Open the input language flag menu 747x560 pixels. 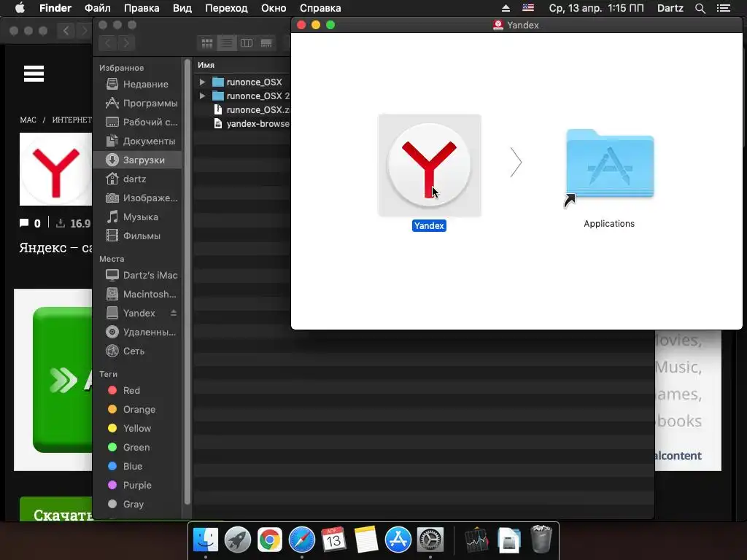pos(528,8)
